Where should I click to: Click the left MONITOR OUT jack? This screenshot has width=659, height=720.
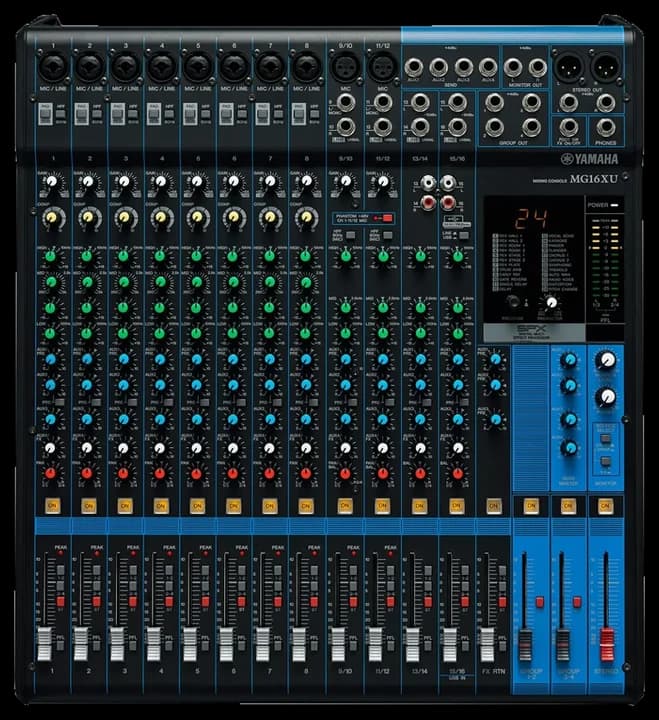[513, 67]
